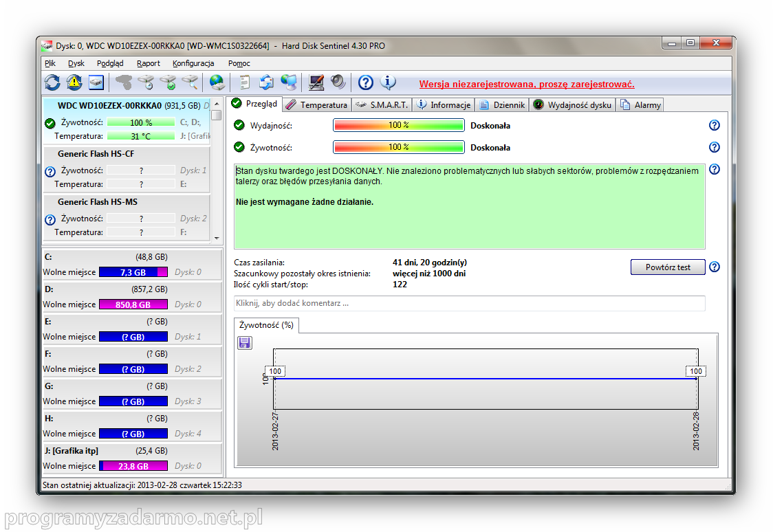Switch to the Alarmy tab
The image size is (773, 532).
[640, 105]
